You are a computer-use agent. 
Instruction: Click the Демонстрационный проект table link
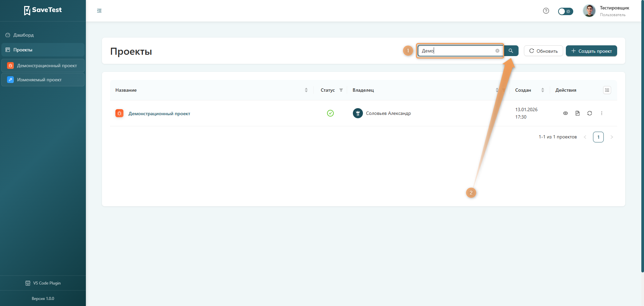159,114
